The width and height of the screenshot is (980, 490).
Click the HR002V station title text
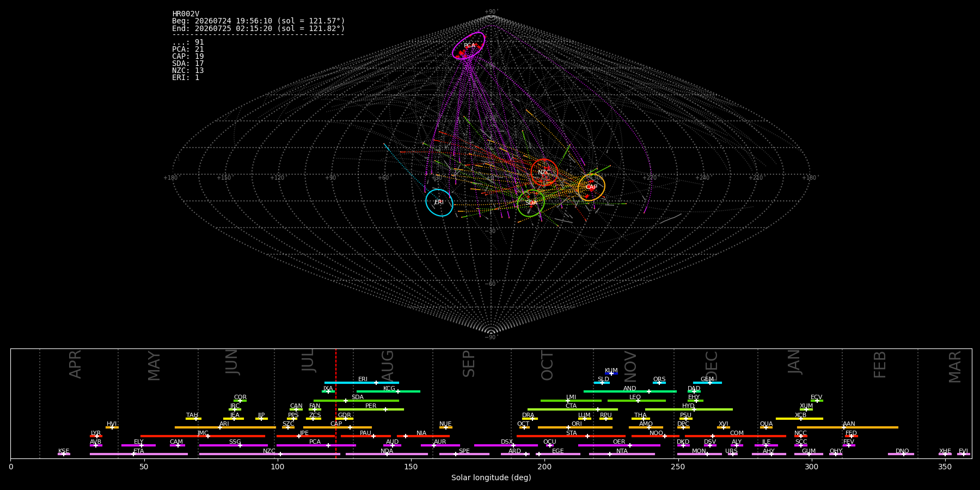tap(186, 14)
